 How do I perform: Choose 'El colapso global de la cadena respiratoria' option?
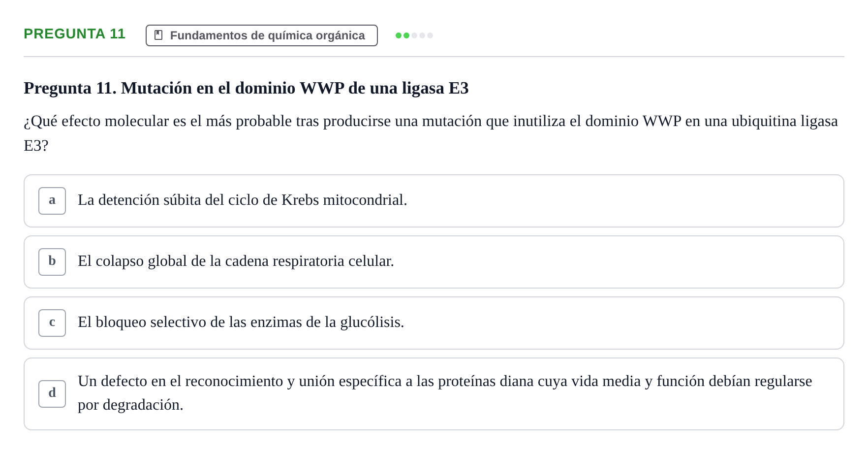click(434, 262)
